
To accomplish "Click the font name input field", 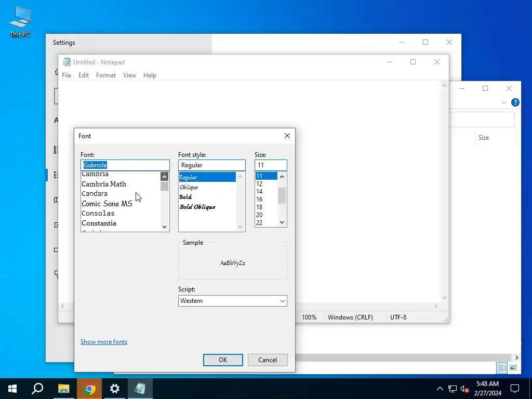I will (x=125, y=165).
